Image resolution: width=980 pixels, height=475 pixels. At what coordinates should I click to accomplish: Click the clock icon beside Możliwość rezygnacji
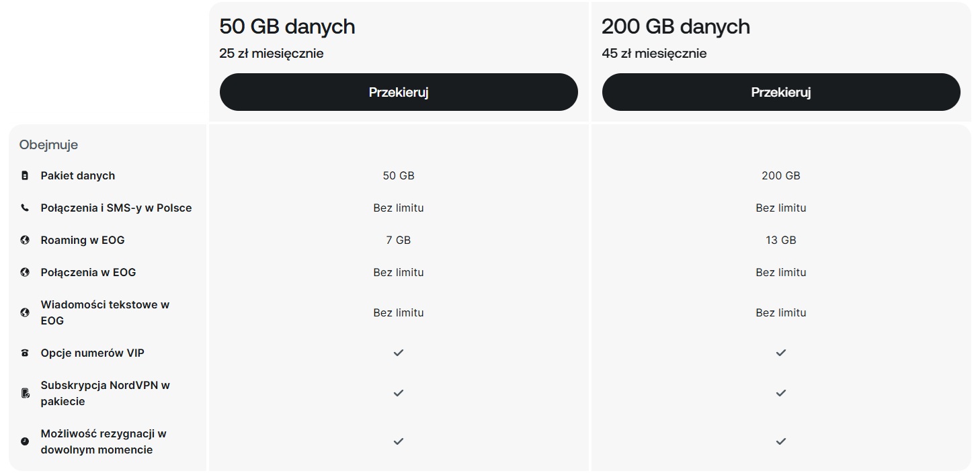[x=25, y=441]
